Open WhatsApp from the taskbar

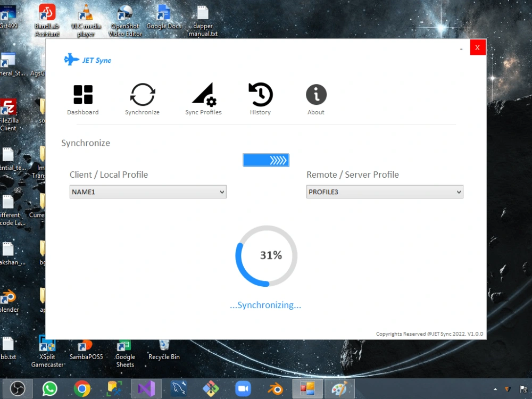[x=49, y=388]
